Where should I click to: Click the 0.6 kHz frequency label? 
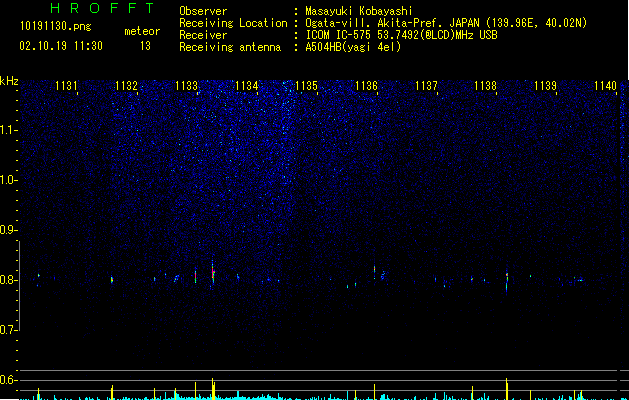[x=9, y=380]
